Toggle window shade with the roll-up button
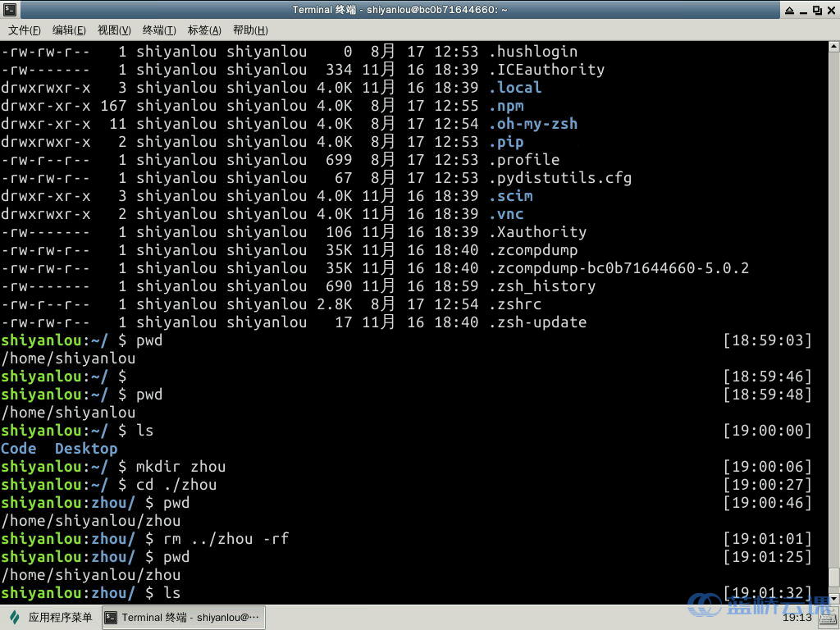 pyautogui.click(x=789, y=9)
